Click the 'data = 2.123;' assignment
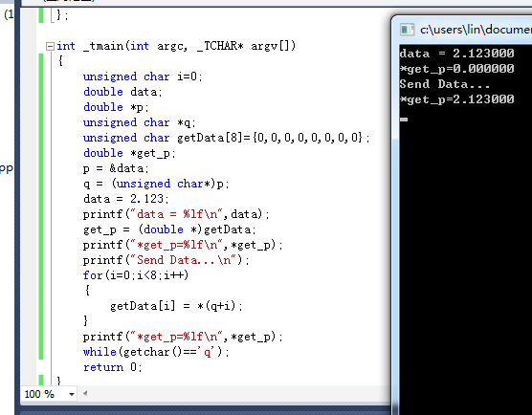Image resolution: width=532 pixels, height=415 pixels. click(125, 199)
